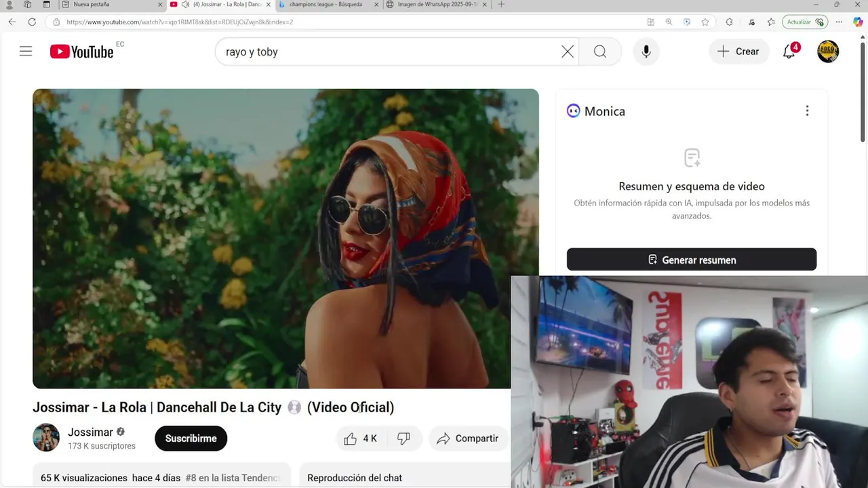The image size is (868, 488).
Task: Close the Nueva pestaña tab
Action: click(x=160, y=5)
